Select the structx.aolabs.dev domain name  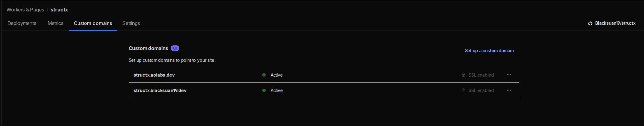click(x=154, y=75)
